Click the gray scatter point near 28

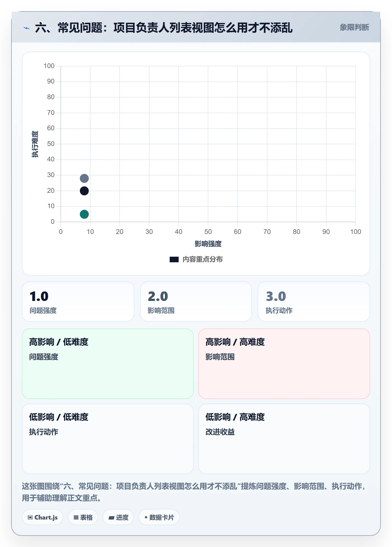84,178
